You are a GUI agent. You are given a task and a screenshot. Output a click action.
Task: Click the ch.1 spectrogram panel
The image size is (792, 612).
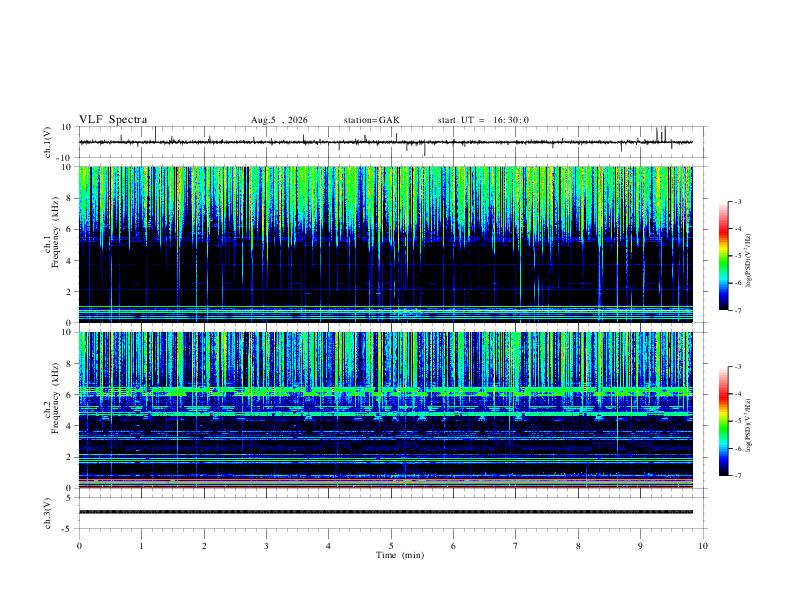click(385, 244)
